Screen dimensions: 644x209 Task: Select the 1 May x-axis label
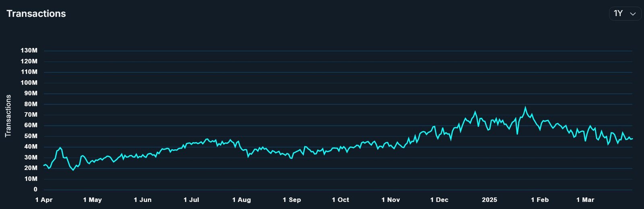tap(93, 200)
